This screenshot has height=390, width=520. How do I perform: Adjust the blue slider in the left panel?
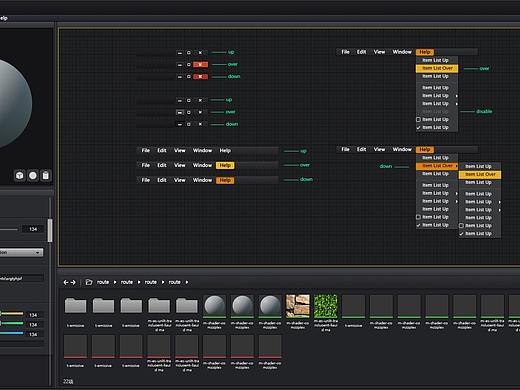click(12, 333)
